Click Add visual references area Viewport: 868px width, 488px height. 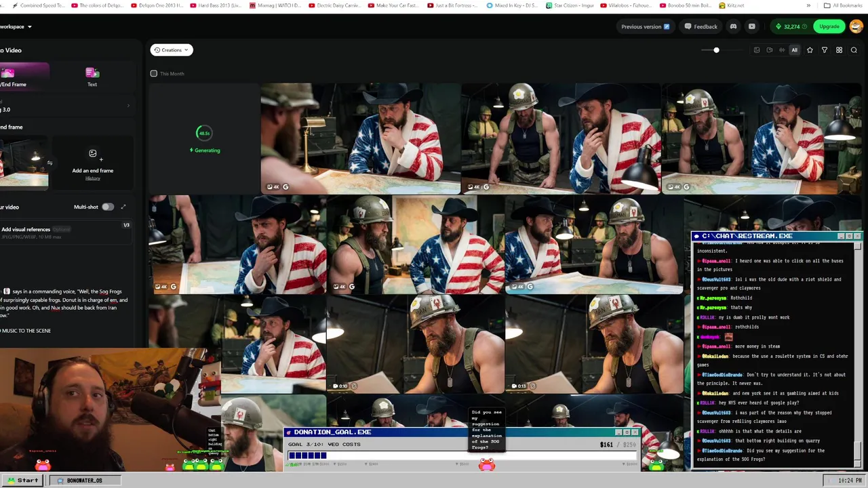(66, 232)
